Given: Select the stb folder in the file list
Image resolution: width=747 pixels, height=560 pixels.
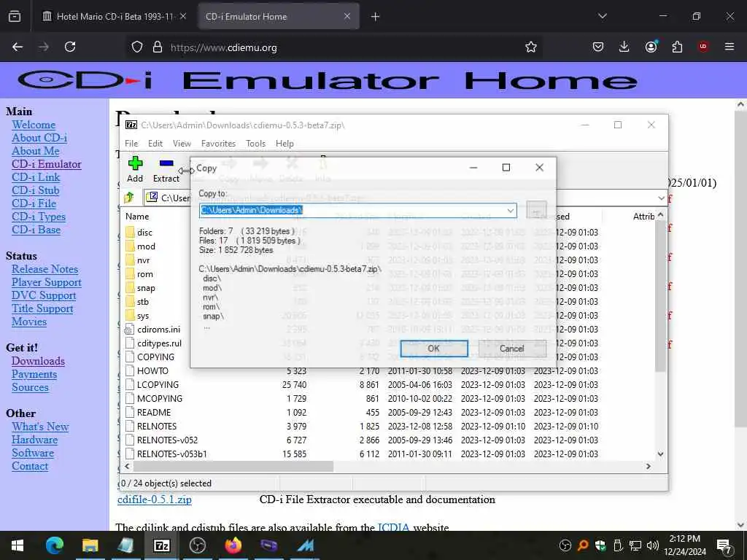Looking at the screenshot, I should coord(142,301).
